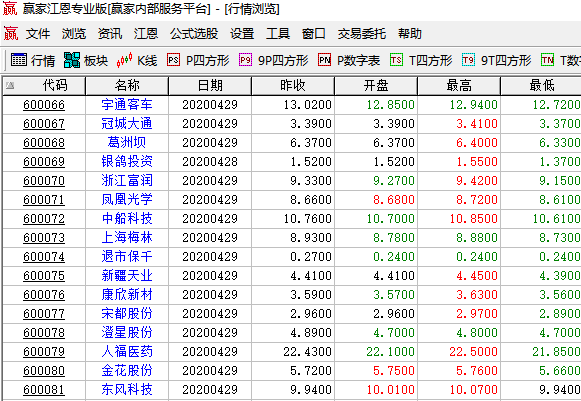This screenshot has width=581, height=401.
Task: Click stock code 600079
Action: pyautogui.click(x=44, y=352)
